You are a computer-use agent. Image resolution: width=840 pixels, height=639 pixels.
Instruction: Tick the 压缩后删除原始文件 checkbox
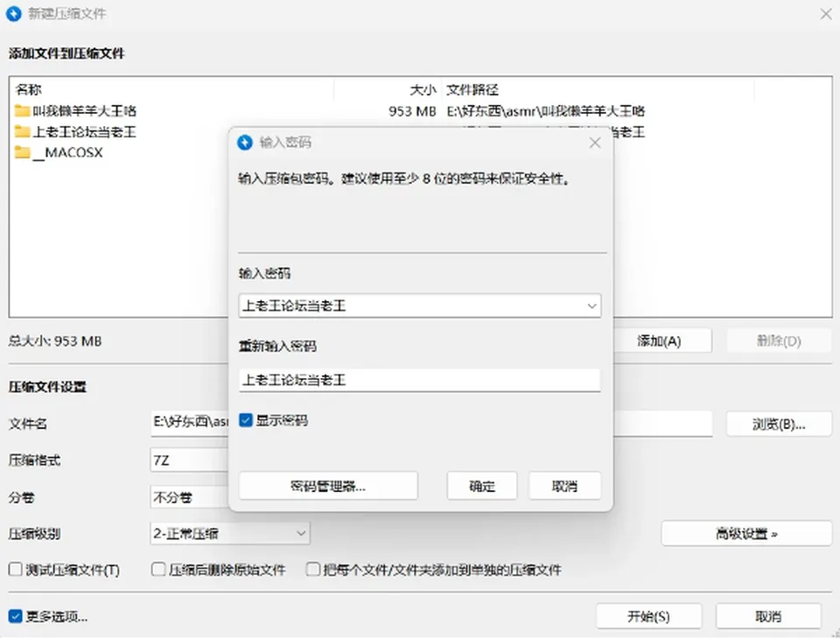(x=158, y=569)
